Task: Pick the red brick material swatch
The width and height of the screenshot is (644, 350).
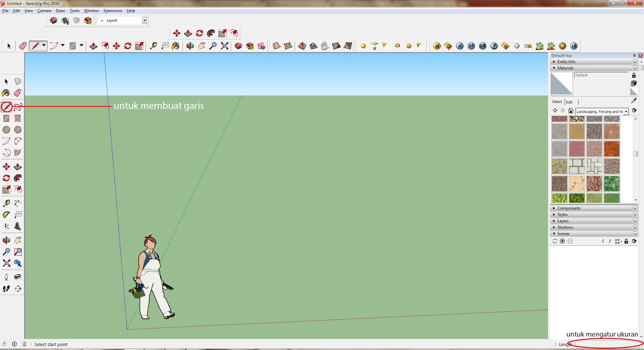Action: (x=577, y=149)
